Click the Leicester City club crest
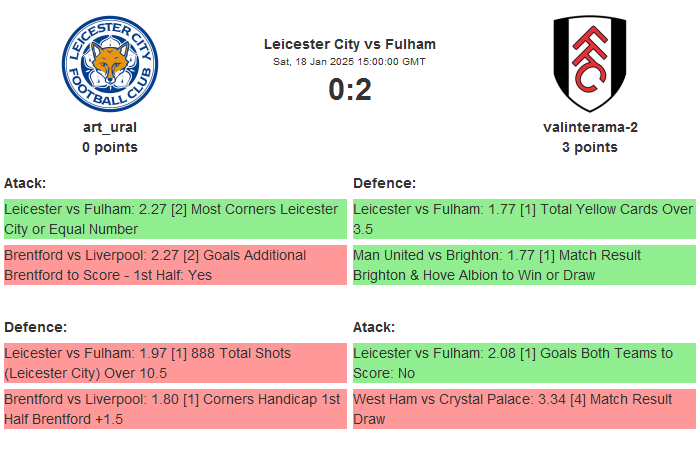 (x=110, y=64)
